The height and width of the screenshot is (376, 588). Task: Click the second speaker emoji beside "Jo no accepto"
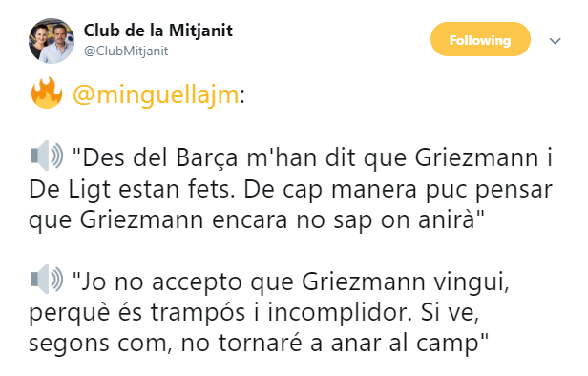point(47,280)
